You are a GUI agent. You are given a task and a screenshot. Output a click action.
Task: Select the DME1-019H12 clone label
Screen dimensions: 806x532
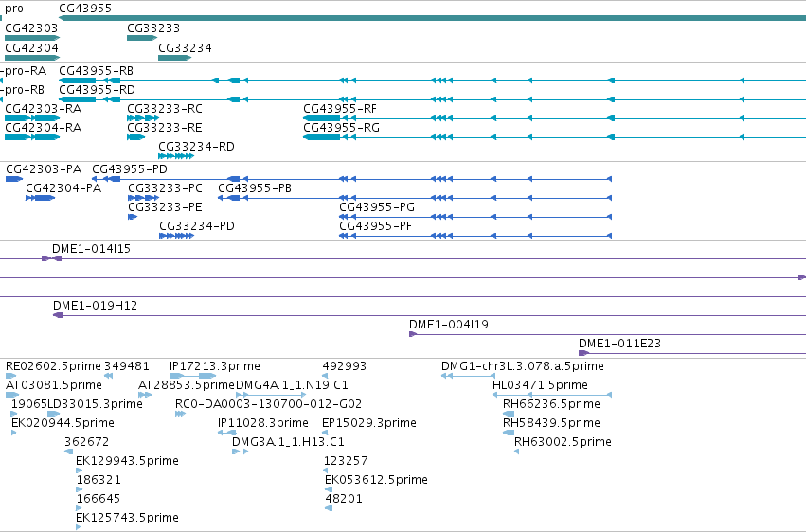[x=95, y=306]
